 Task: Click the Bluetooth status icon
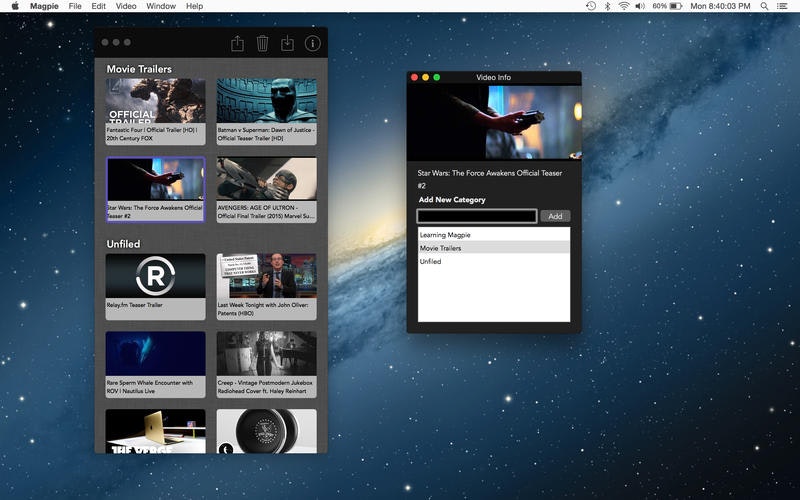(608, 6)
